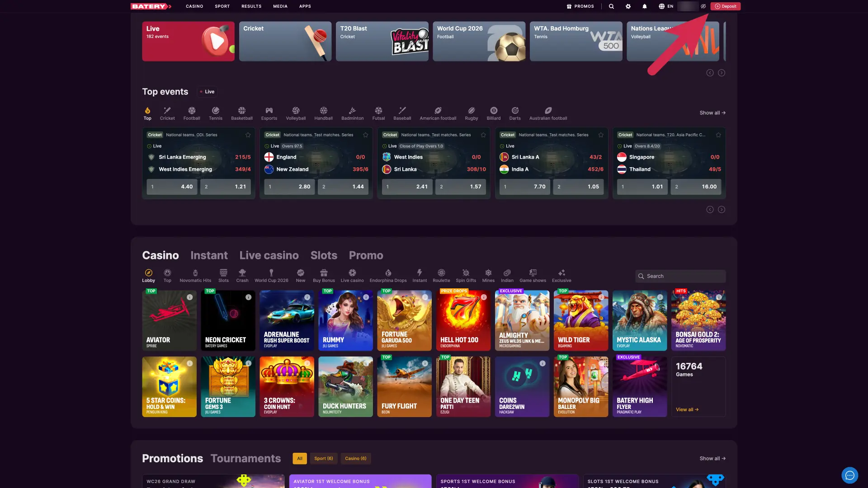
Task: Switch to Live casino tab
Action: click(269, 255)
